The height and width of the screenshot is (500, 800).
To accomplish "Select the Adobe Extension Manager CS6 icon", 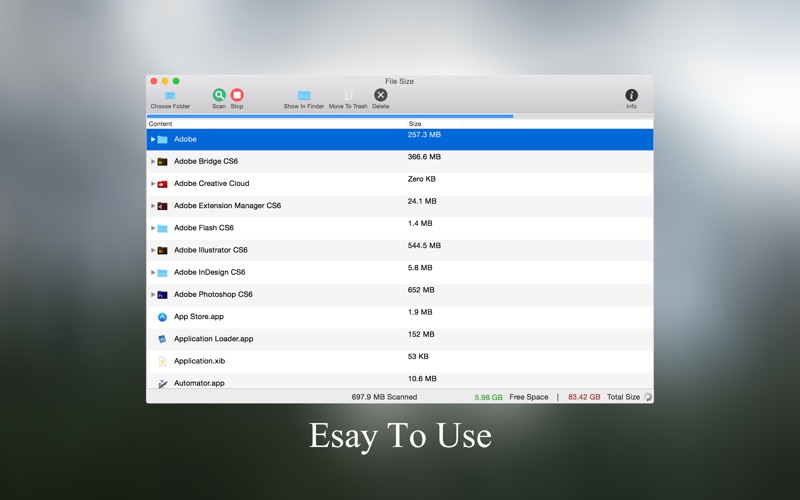I will click(x=162, y=206).
